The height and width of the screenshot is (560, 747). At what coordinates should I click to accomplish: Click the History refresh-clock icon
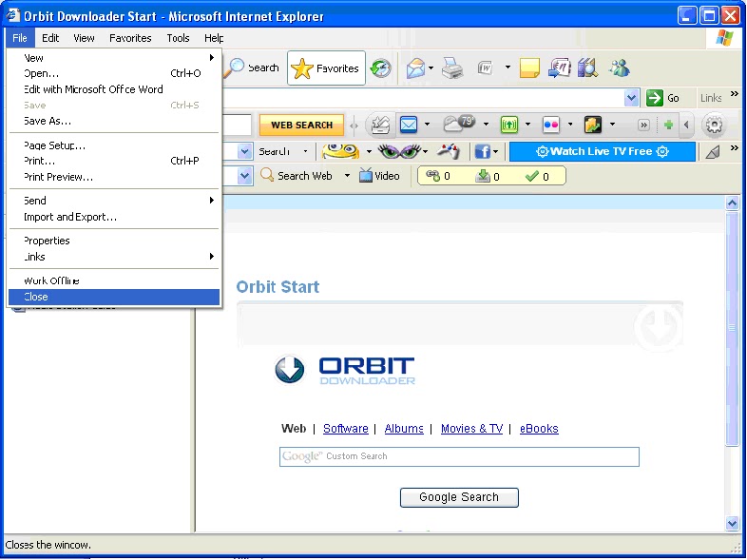[381, 68]
